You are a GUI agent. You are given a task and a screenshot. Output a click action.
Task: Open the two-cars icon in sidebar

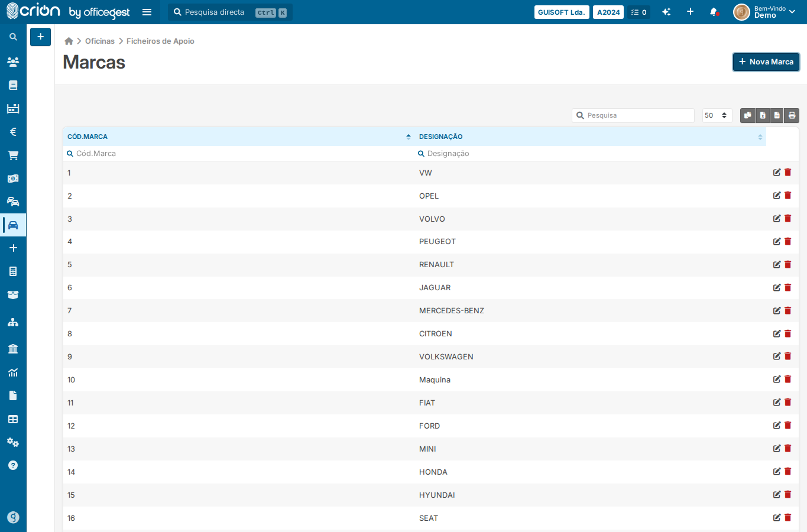(13, 202)
